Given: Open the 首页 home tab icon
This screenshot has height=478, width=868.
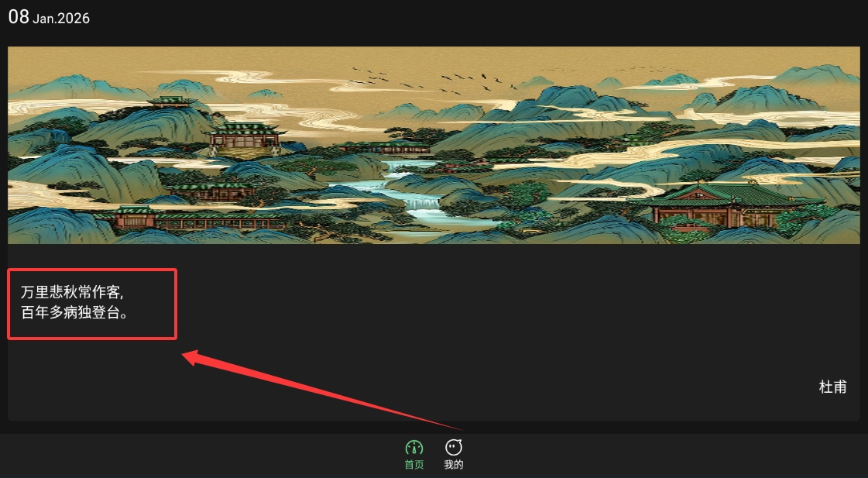Looking at the screenshot, I should pyautogui.click(x=414, y=447).
